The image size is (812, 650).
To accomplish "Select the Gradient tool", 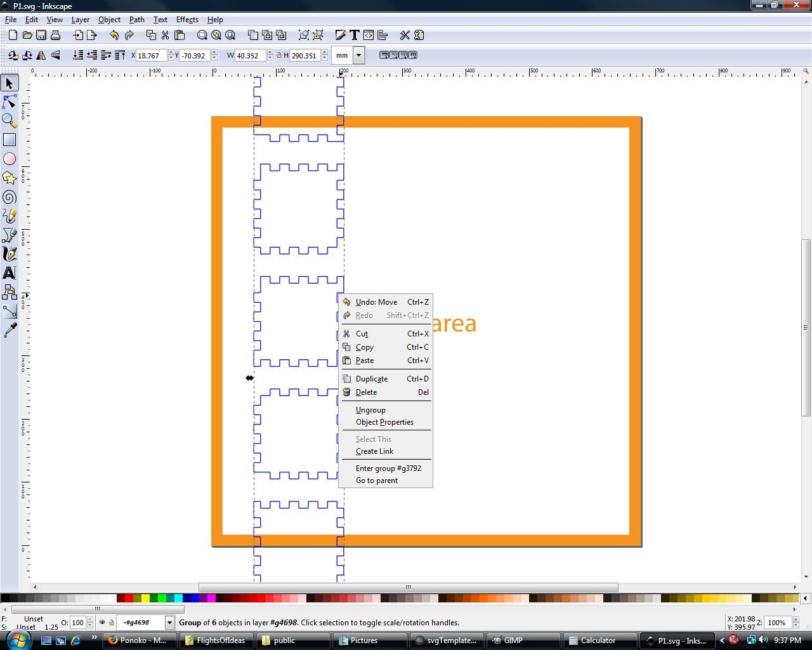I will [10, 311].
